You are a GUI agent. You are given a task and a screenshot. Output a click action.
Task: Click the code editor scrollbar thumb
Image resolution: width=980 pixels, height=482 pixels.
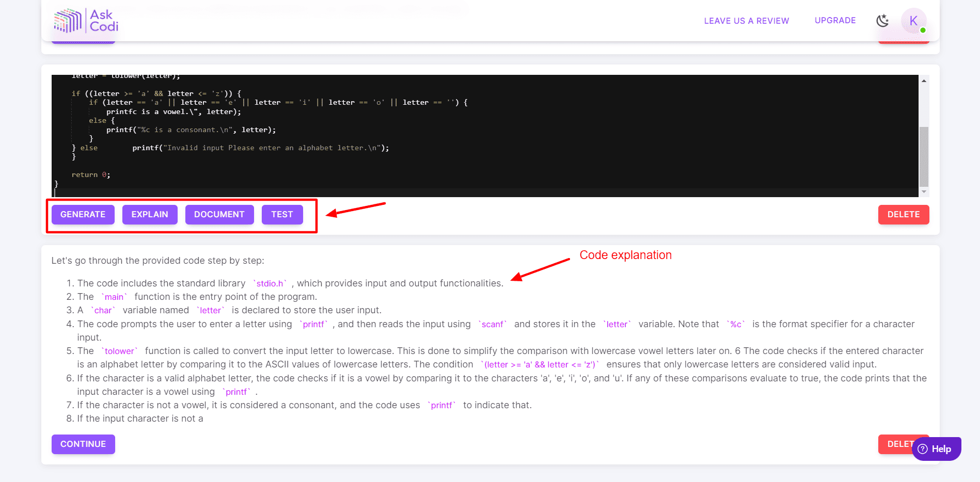[924, 156]
